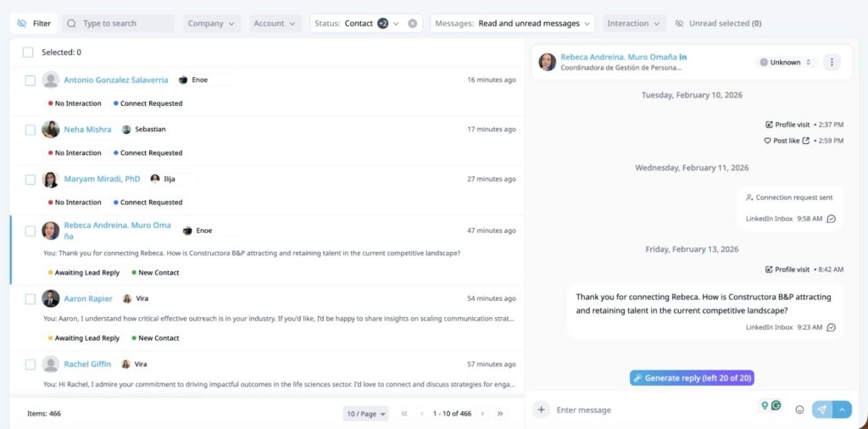Viewport: 868px width, 429px height.
Task: Open the Account filter dropdown
Action: (275, 24)
